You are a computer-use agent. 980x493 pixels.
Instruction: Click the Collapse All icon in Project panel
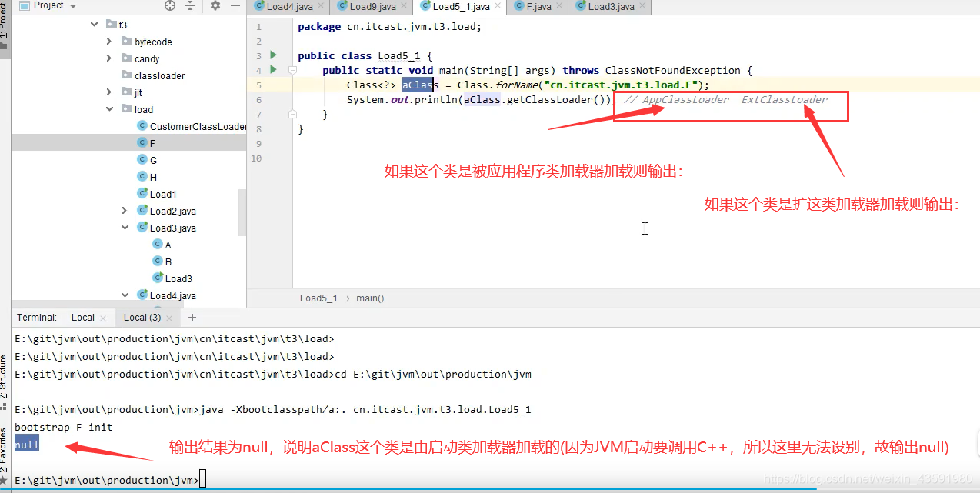(191, 6)
